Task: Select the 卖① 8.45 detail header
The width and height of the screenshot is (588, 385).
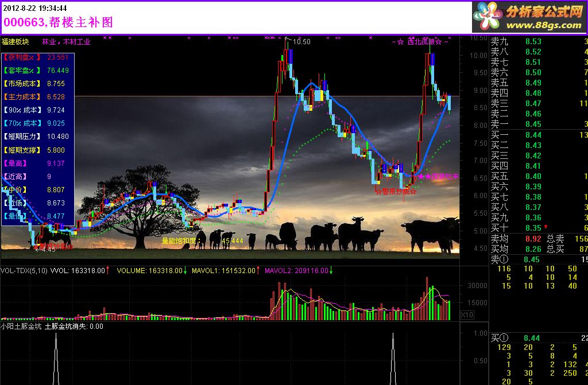Action: (539, 259)
